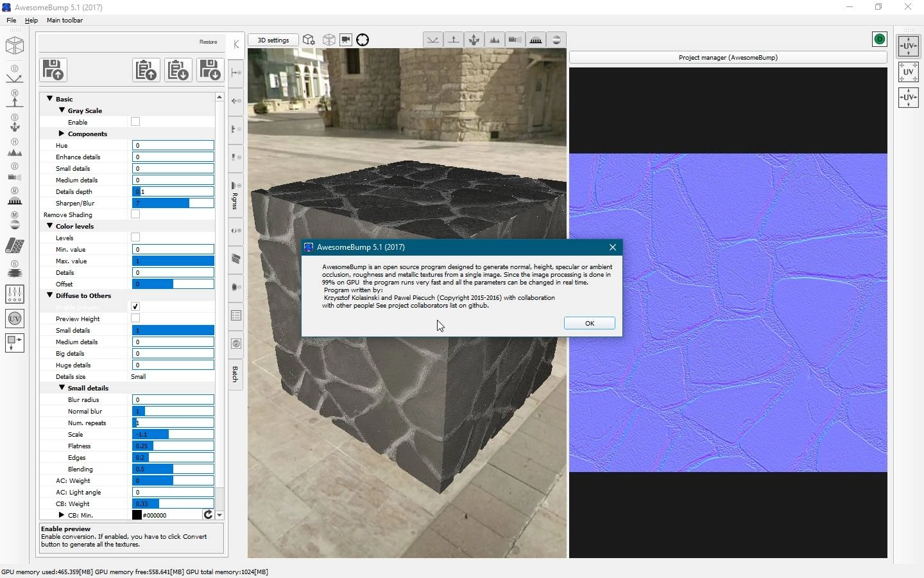
Task: Collapse the Basic section
Action: point(49,98)
